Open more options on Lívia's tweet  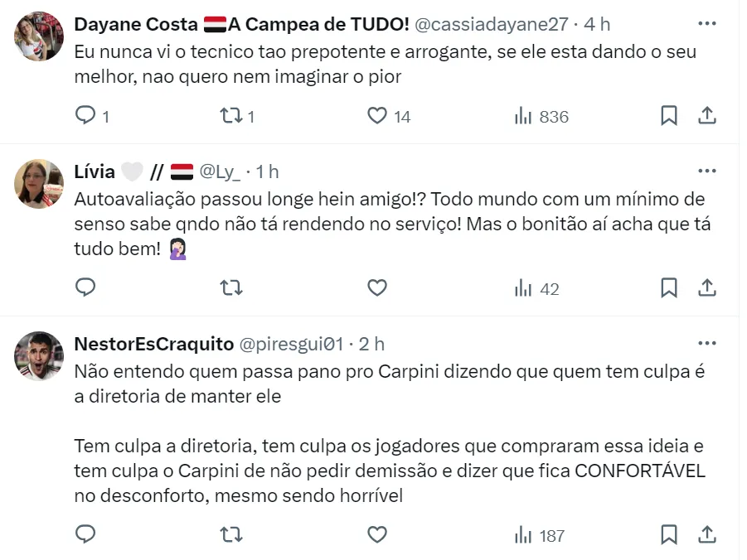tap(707, 171)
